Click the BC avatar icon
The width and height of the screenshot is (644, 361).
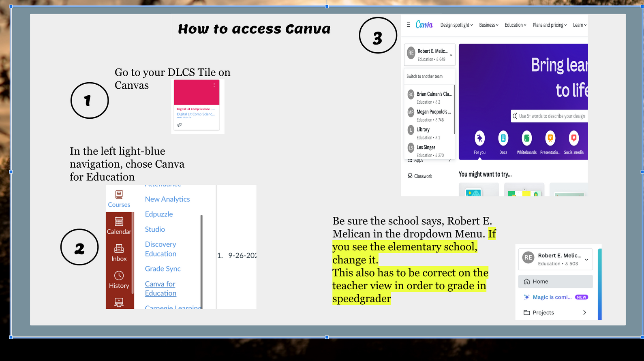[411, 94]
